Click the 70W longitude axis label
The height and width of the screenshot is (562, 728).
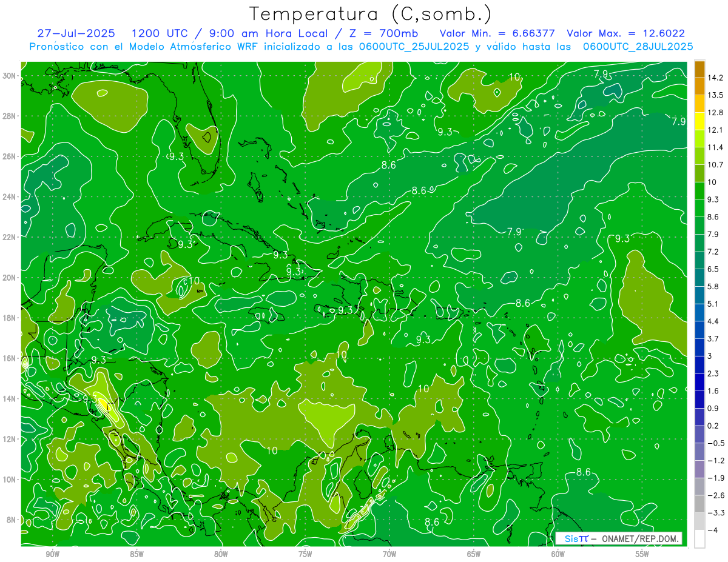tap(389, 554)
